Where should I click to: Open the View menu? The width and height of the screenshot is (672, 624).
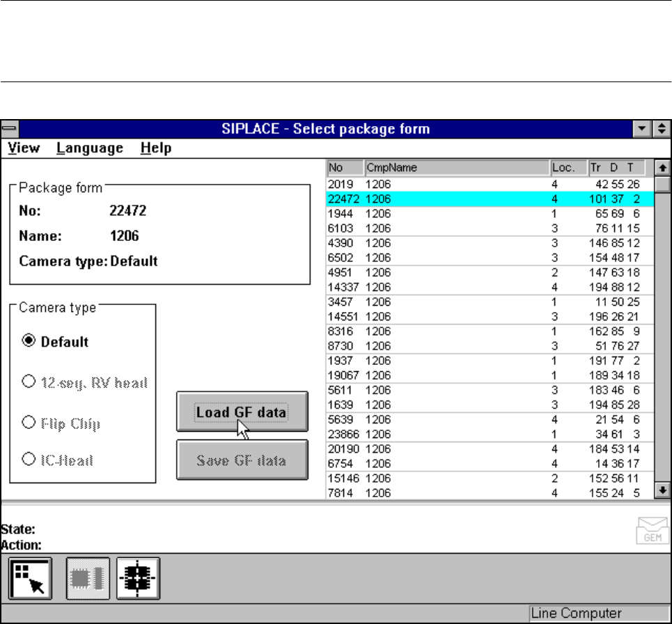click(x=23, y=148)
